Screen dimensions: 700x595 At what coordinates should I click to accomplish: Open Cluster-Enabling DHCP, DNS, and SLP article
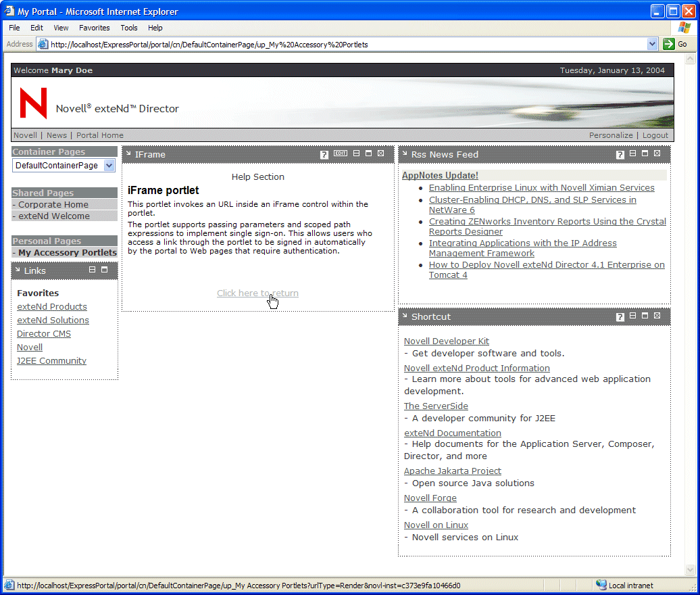[x=532, y=205]
